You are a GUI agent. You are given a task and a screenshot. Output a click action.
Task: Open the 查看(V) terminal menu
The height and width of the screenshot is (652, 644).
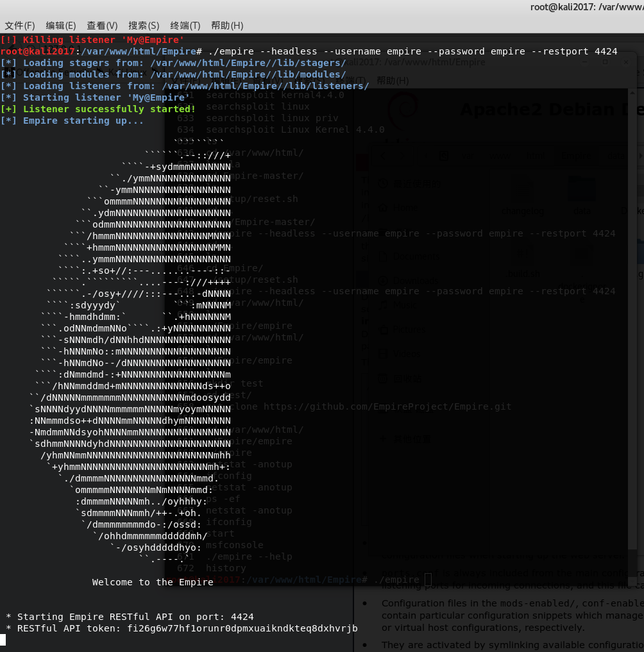[102, 26]
